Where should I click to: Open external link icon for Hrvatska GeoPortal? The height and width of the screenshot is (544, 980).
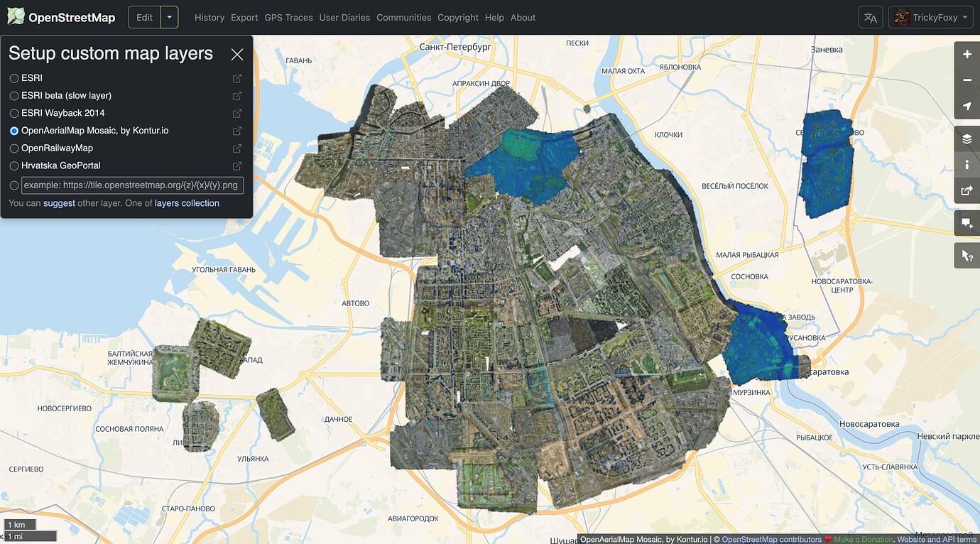[x=237, y=165]
